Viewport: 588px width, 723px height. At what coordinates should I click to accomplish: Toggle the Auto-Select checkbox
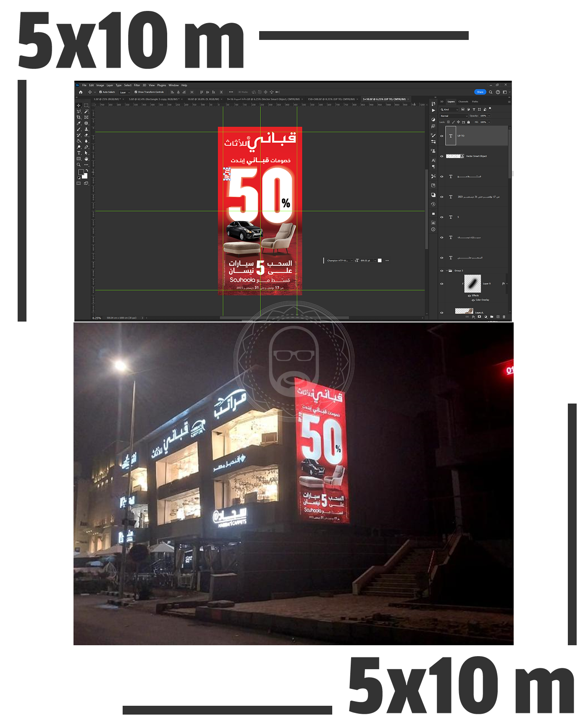100,92
